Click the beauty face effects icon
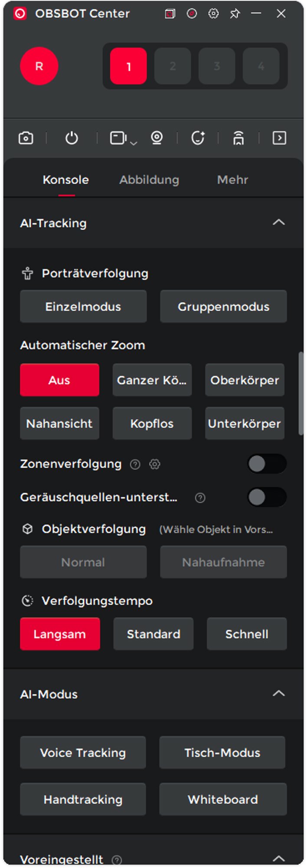Screen dimensions: 307x868 198,138
